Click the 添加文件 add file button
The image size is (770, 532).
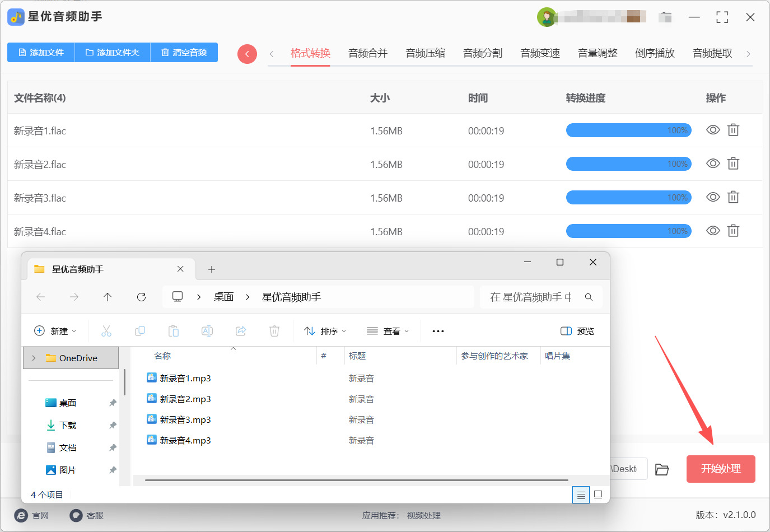point(41,52)
